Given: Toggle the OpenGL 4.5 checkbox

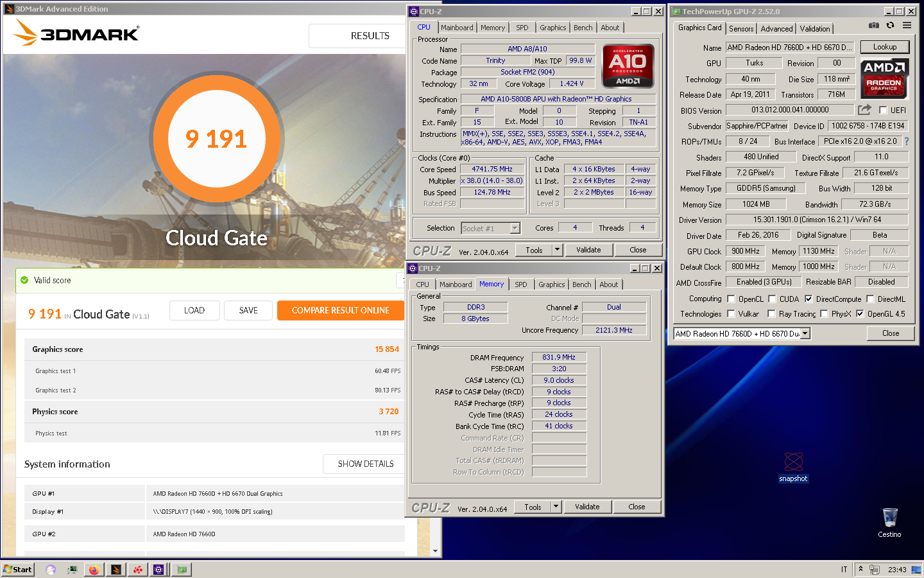Looking at the screenshot, I should pyautogui.click(x=860, y=313).
